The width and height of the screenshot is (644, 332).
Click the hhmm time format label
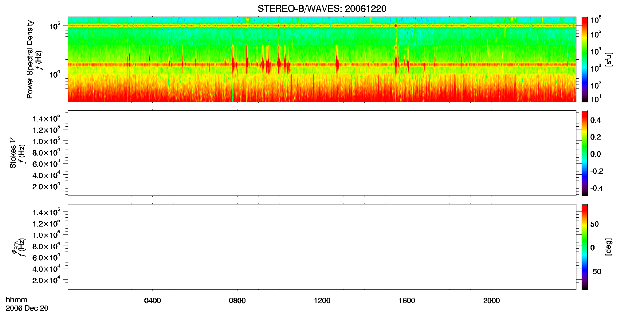point(17,300)
